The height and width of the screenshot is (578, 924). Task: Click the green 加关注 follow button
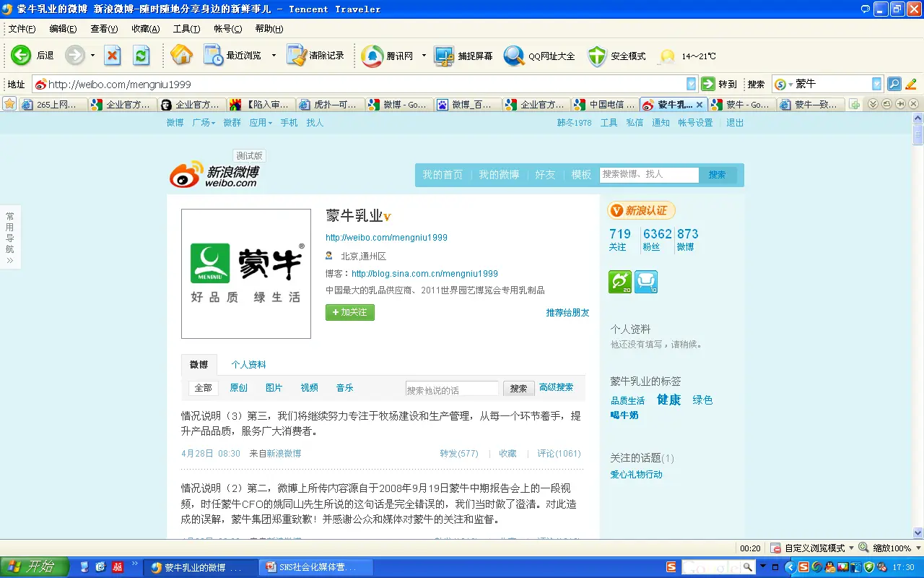coord(350,312)
